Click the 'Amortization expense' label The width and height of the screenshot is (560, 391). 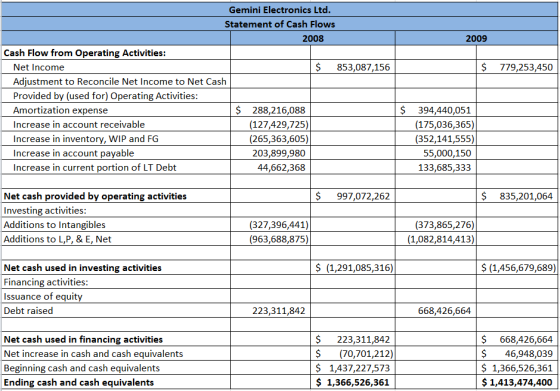pyautogui.click(x=60, y=110)
